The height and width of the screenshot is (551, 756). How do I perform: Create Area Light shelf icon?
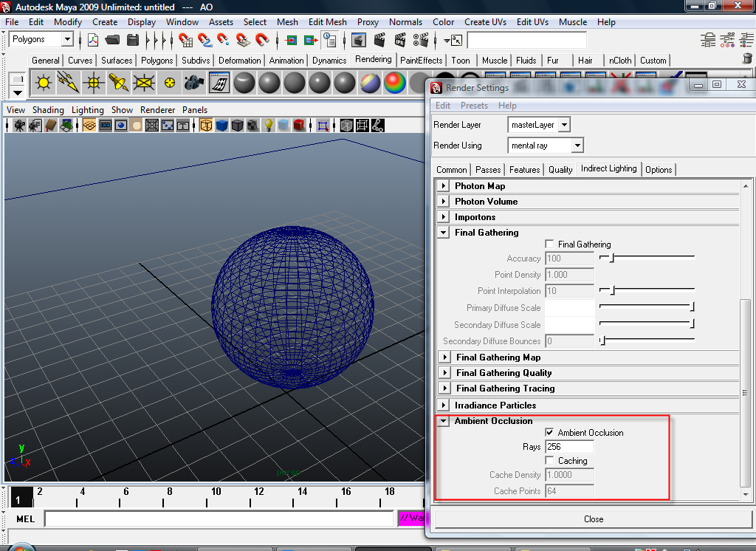144,83
